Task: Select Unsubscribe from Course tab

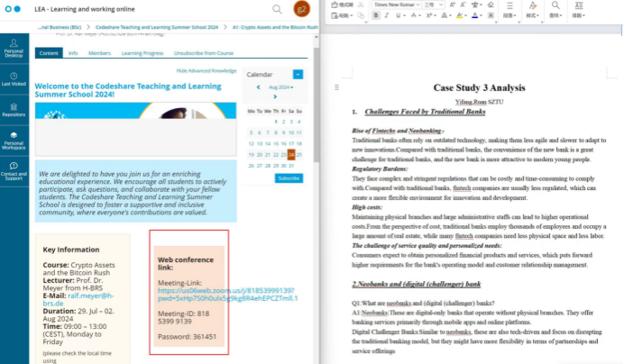Action: click(x=204, y=53)
